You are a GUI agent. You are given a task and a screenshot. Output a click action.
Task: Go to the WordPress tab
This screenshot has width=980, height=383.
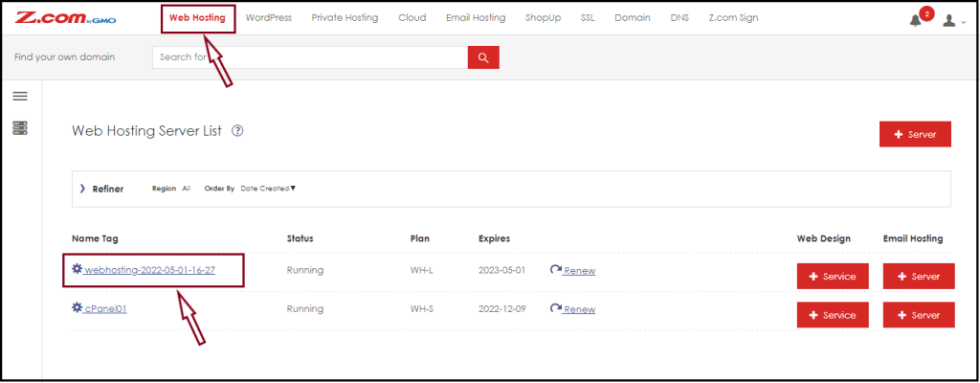point(268,18)
